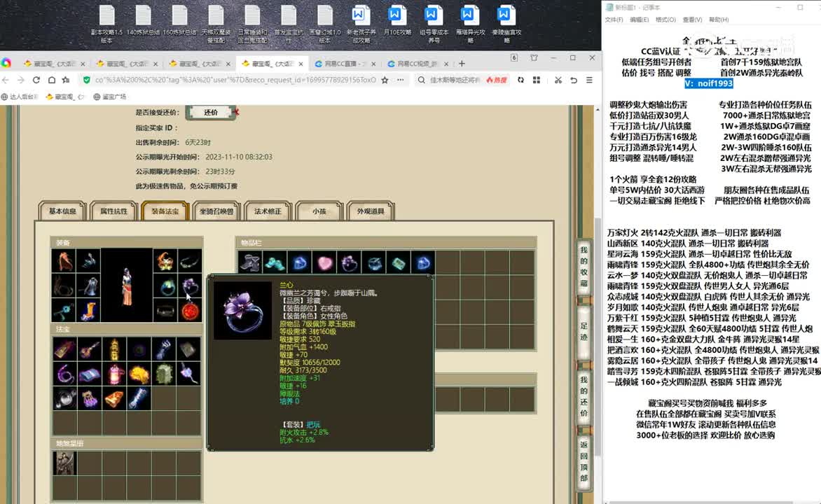Viewport: 821px width, 504px height.
Task: Bookmark page with address bar star
Action: [x=385, y=80]
